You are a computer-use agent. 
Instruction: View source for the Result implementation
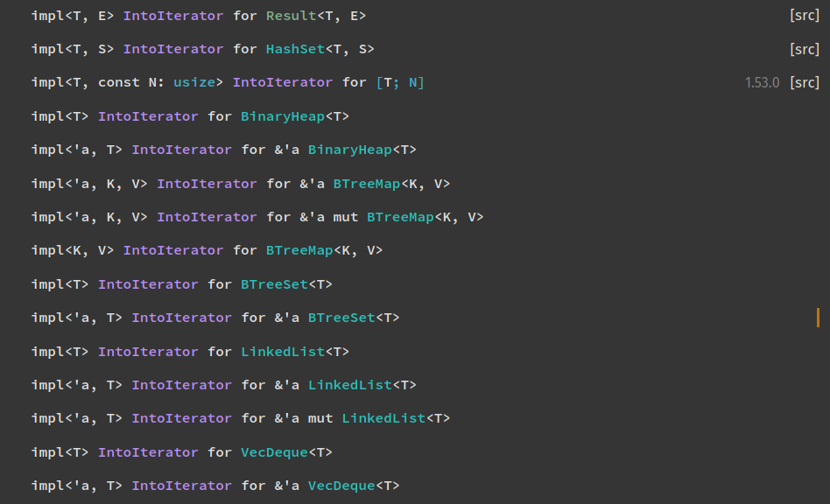pos(805,15)
